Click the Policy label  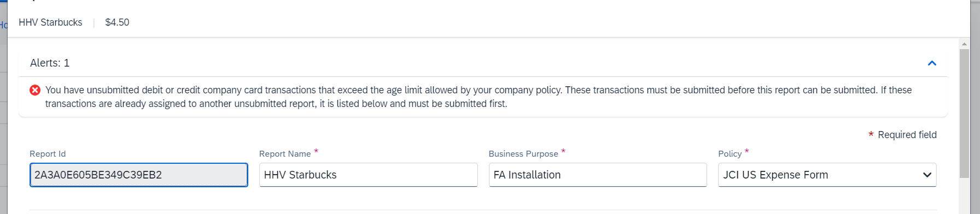[730, 154]
